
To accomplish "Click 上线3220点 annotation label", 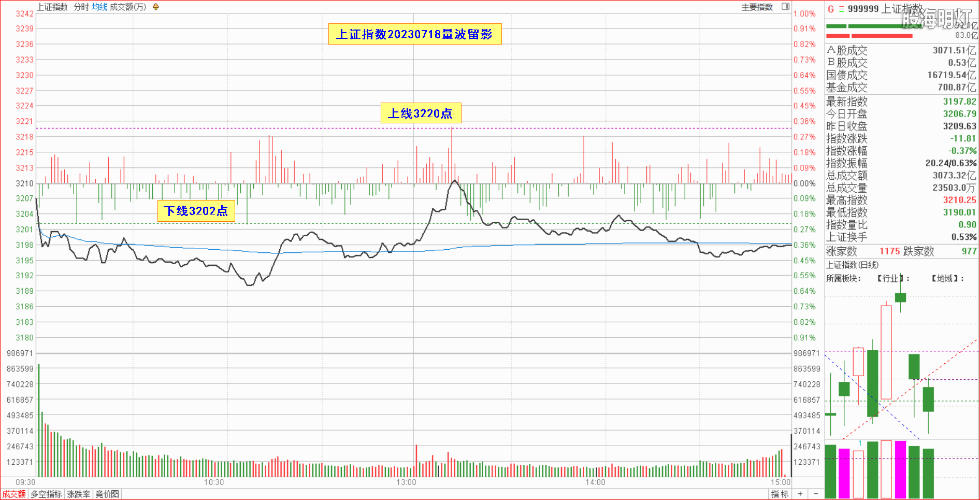I will 421,113.
